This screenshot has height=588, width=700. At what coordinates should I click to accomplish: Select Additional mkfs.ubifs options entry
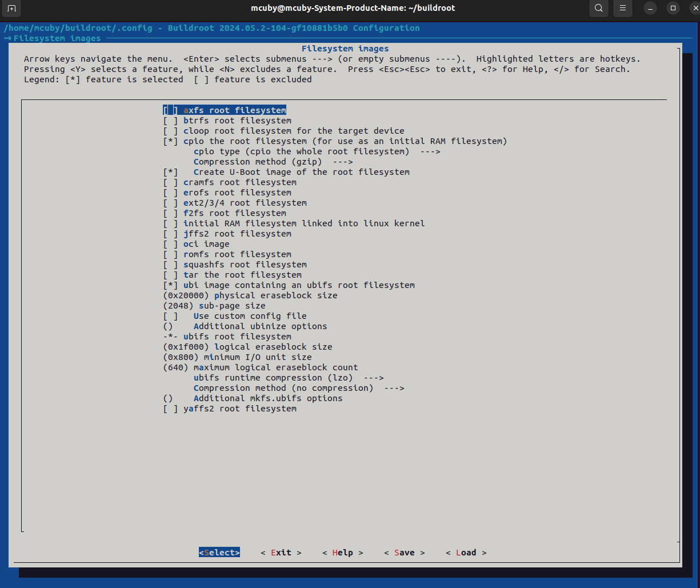253,398
